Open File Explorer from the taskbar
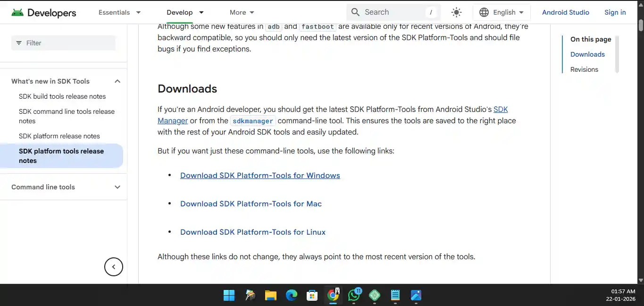The width and height of the screenshot is (644, 306). pyautogui.click(x=271, y=296)
